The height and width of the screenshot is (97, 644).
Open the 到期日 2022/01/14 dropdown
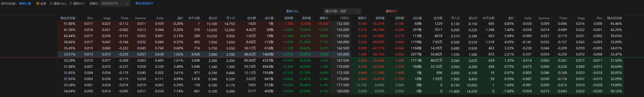point(115,3)
